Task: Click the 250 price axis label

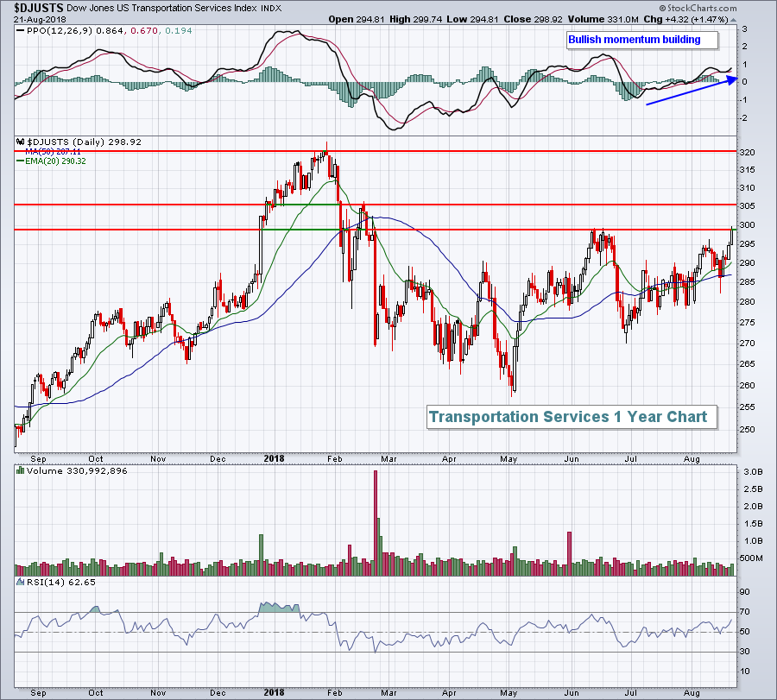Action: point(747,430)
